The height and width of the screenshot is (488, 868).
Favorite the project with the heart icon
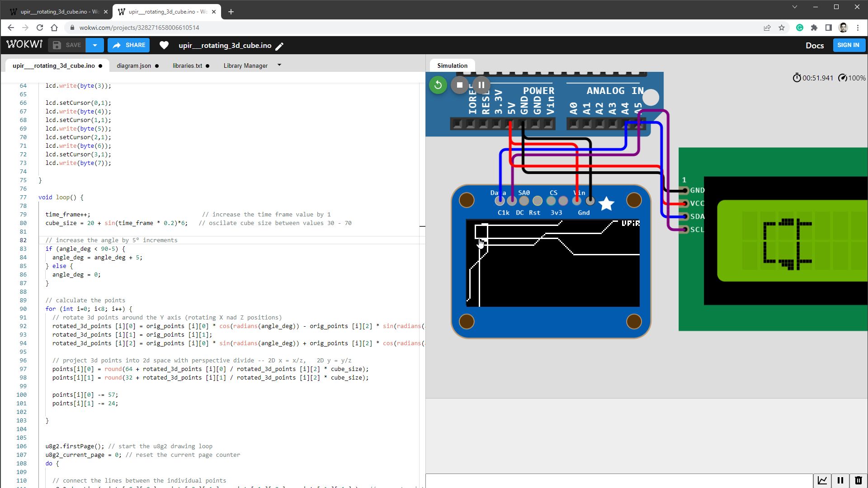[x=164, y=45]
